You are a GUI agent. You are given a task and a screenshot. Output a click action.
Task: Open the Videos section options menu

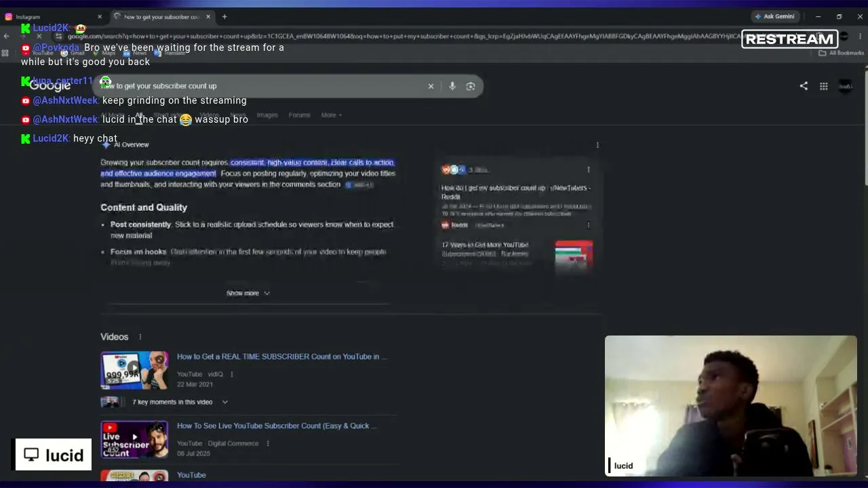(140, 337)
